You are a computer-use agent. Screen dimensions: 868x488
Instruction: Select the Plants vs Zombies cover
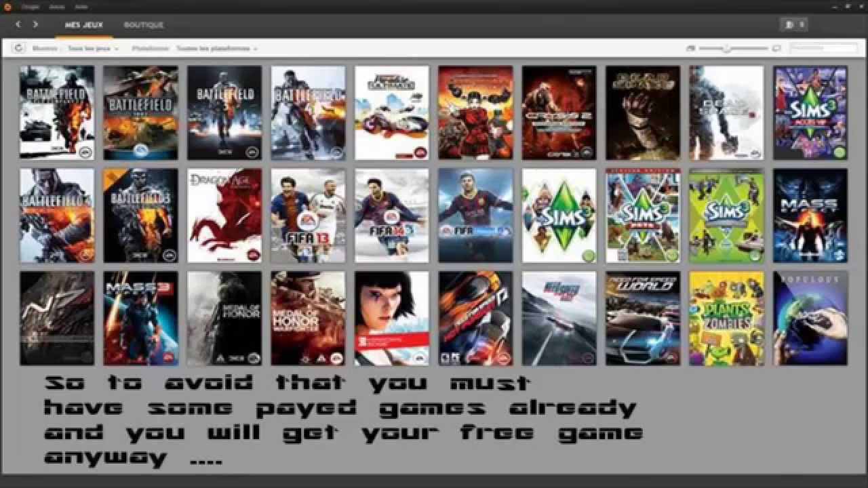click(726, 319)
